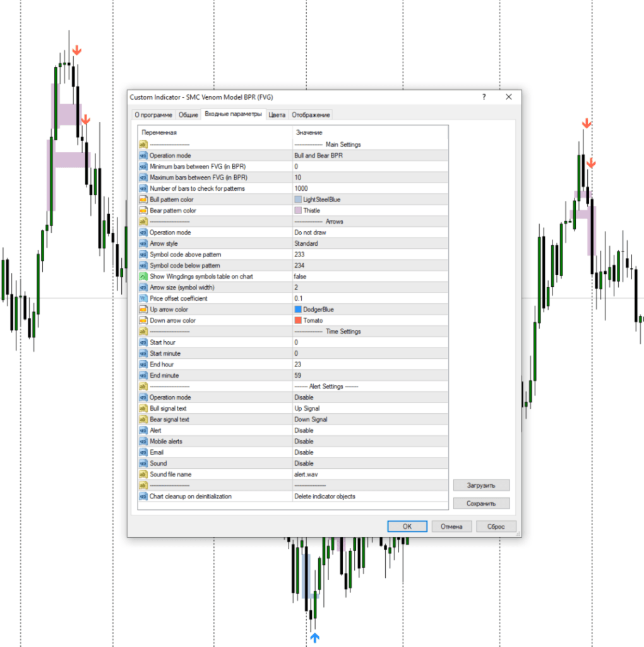Click the palette icon beside Bull pattern color
The height and width of the screenshot is (647, 644).
143,199
